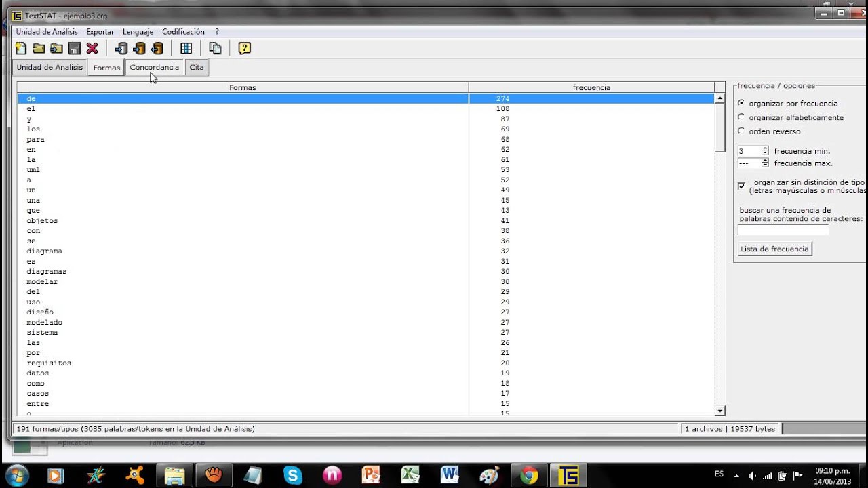Open the ? help menu
This screenshot has width=868, height=488.
(217, 32)
